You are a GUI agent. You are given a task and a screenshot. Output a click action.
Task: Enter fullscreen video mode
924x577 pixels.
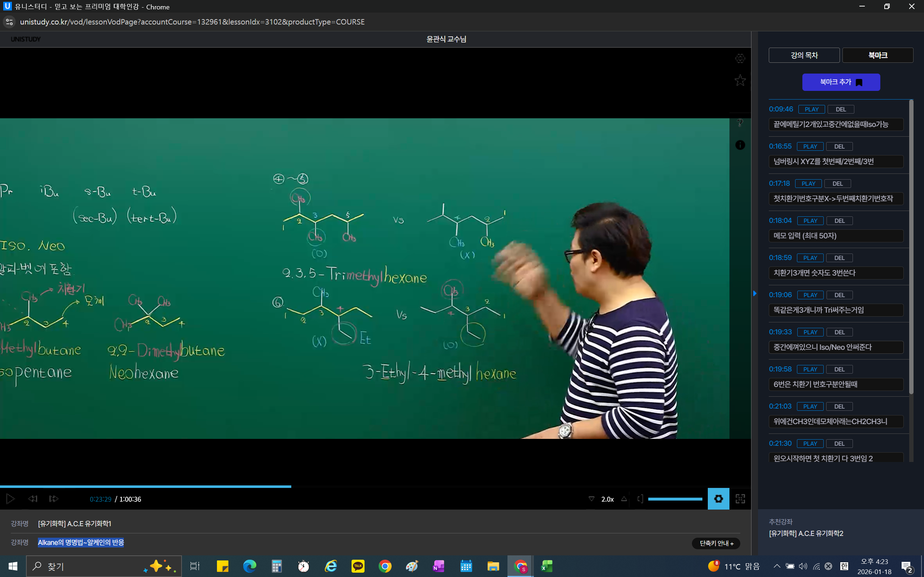click(740, 499)
